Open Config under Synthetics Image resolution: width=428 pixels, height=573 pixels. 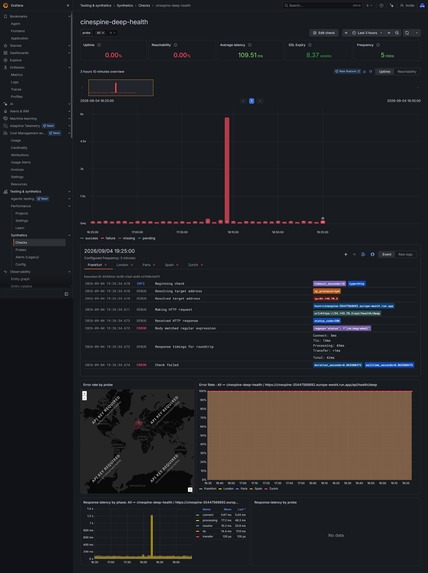[x=20, y=264]
